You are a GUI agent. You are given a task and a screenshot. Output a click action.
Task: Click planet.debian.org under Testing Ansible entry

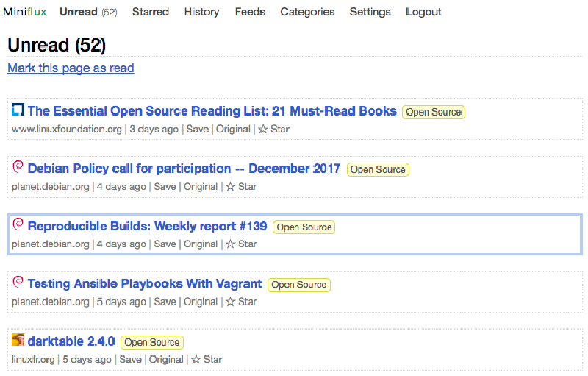tap(51, 302)
